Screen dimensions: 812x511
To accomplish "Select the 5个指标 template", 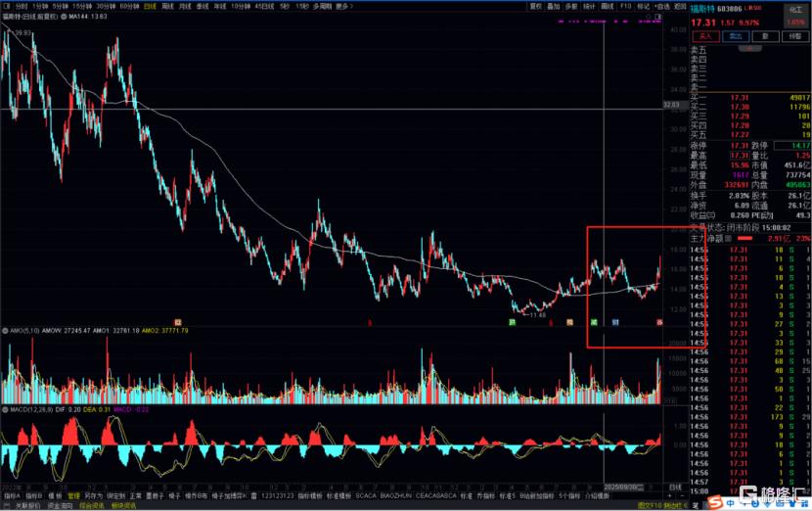I will click(x=569, y=496).
